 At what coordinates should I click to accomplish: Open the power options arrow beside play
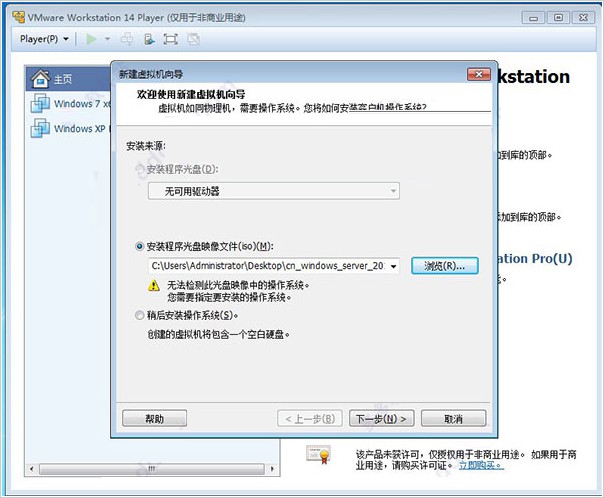click(107, 39)
